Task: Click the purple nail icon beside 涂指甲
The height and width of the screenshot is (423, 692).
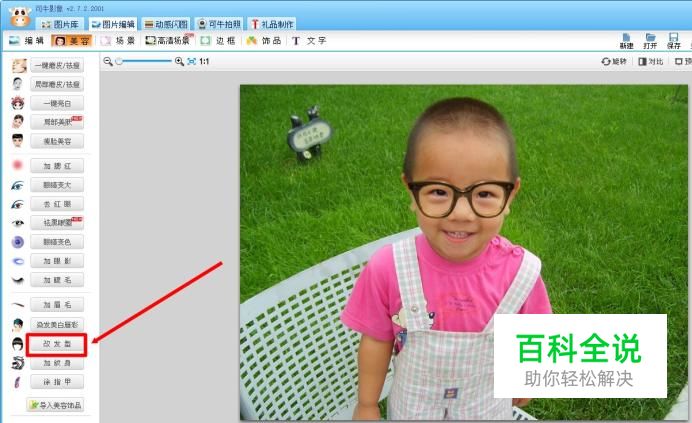Action: 18,382
